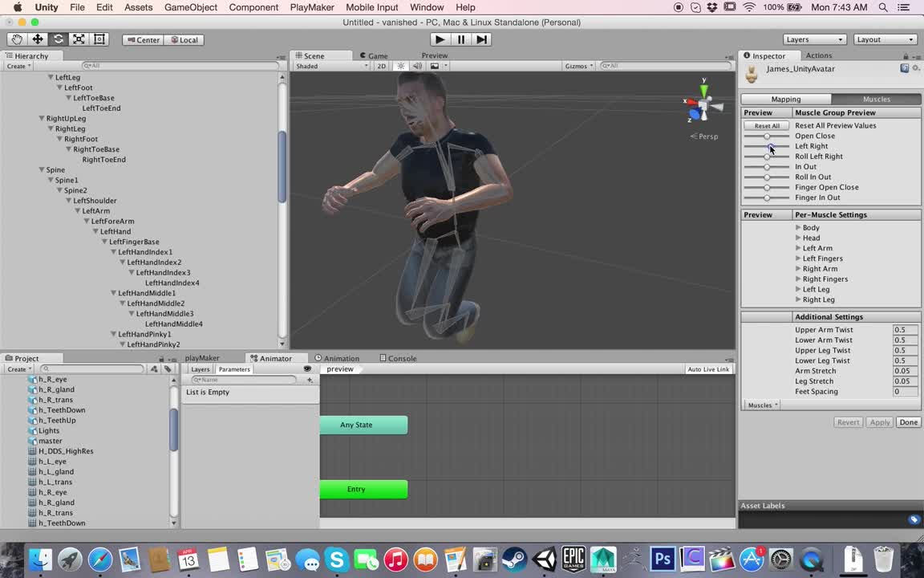
Task: Toggle scene lighting sun icon
Action: point(401,66)
